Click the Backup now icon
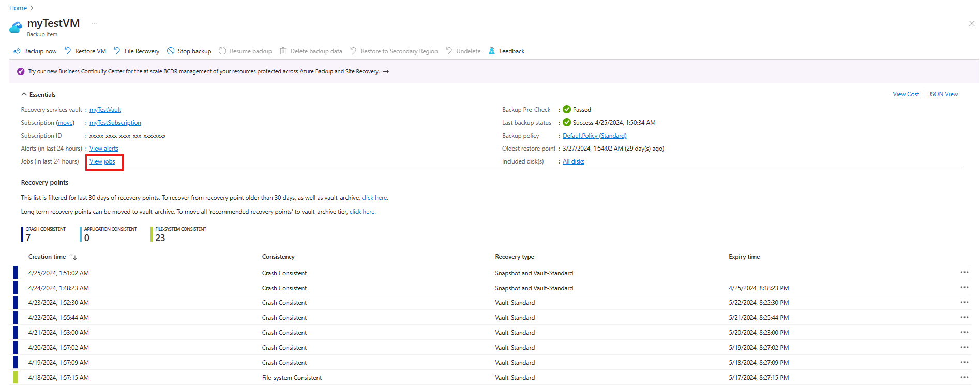 17,51
